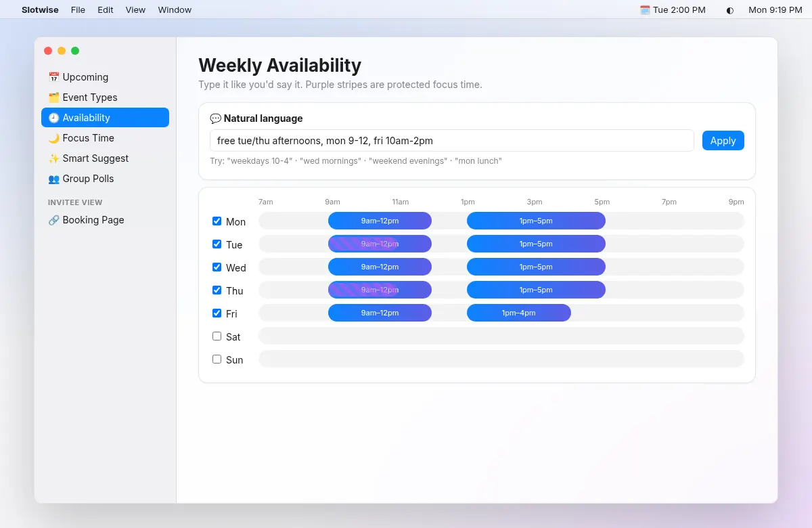Uncheck the Tue availability checkbox
Image resolution: width=812 pixels, height=528 pixels.
click(x=217, y=244)
